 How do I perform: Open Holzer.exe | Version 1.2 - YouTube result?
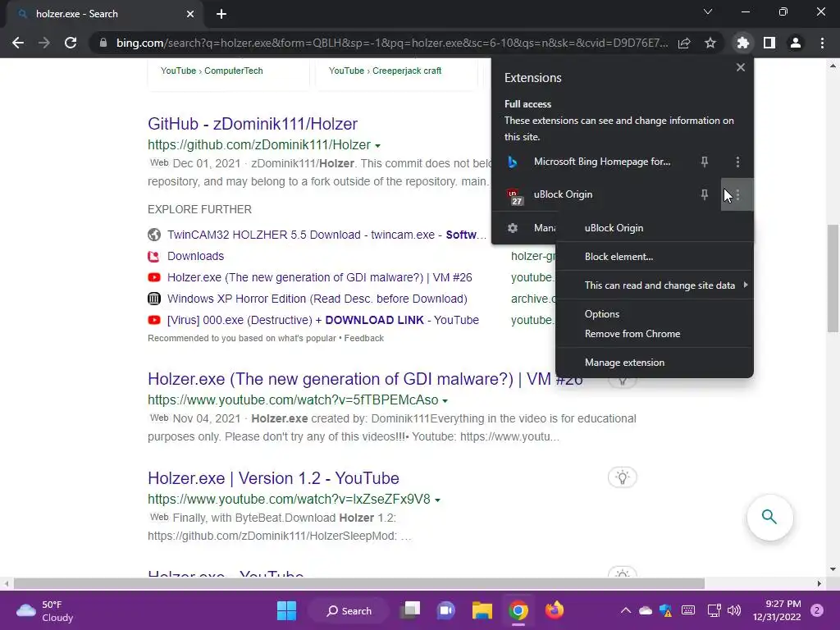click(273, 478)
